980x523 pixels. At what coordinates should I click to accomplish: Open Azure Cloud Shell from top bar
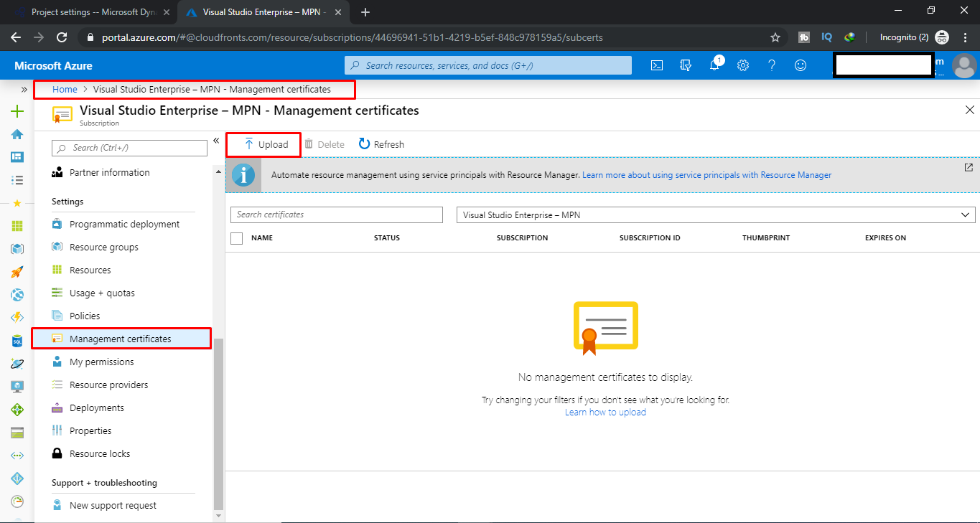pyautogui.click(x=656, y=65)
